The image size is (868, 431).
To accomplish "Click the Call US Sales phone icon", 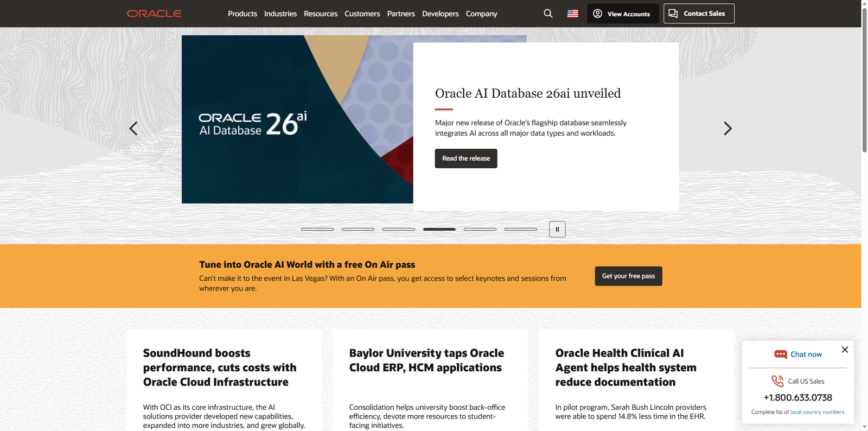I will coord(777,381).
